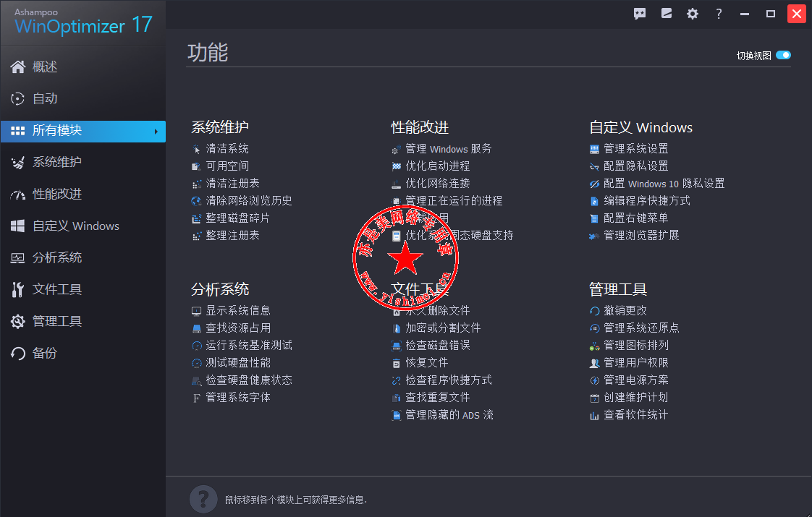This screenshot has width=812, height=517.
Task: Open 配置右键菜单 module
Action: click(x=635, y=218)
